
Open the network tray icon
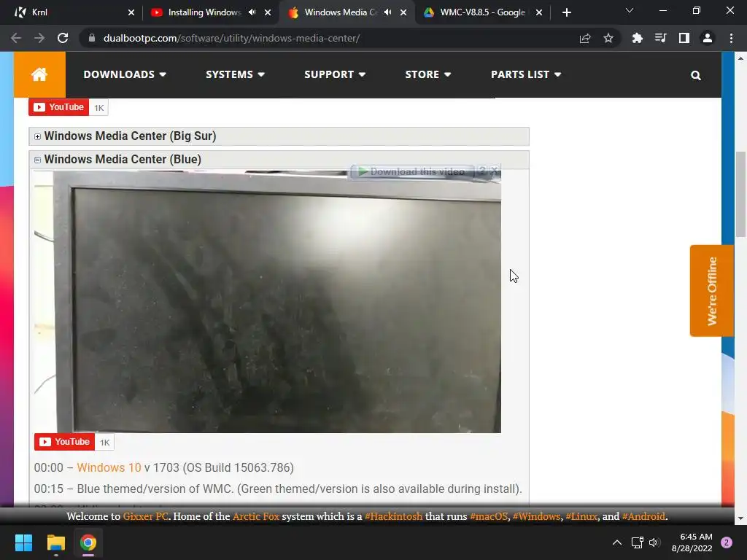pyautogui.click(x=637, y=542)
